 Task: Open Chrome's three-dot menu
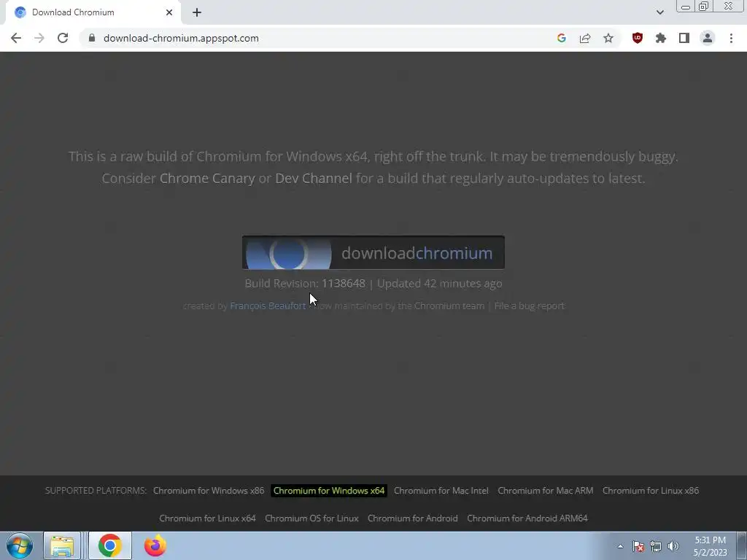tap(731, 38)
